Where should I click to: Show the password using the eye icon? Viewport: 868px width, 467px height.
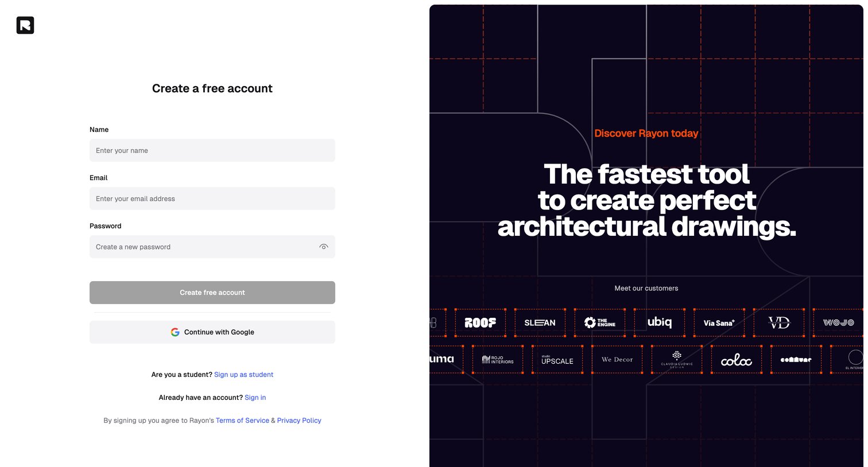tap(324, 247)
